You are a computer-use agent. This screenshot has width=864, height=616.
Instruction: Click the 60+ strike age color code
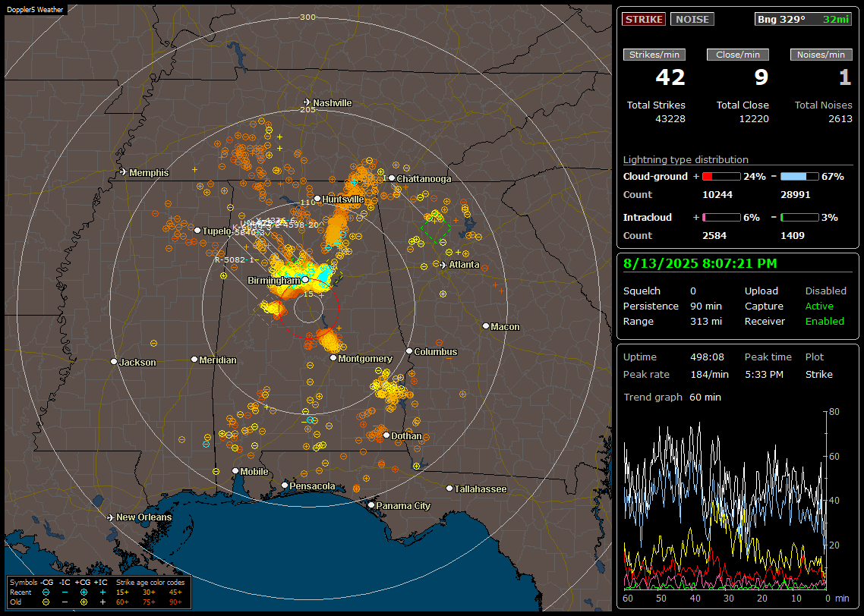coord(122,602)
